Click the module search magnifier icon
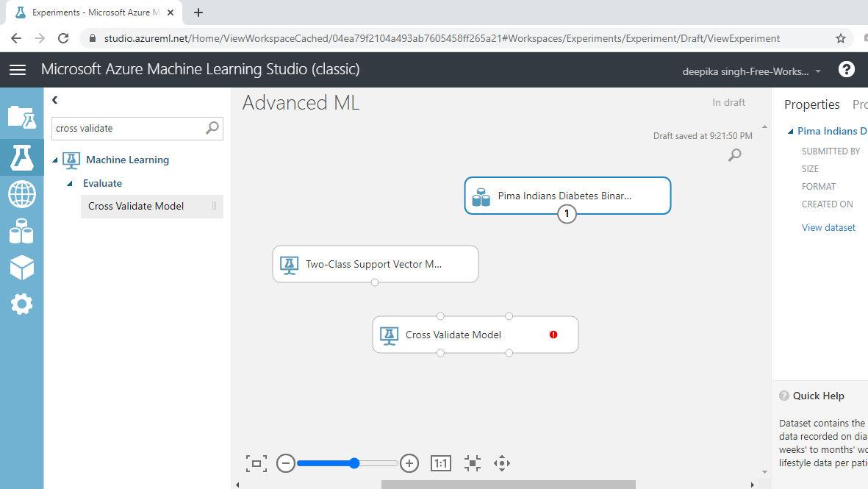 [x=212, y=128]
